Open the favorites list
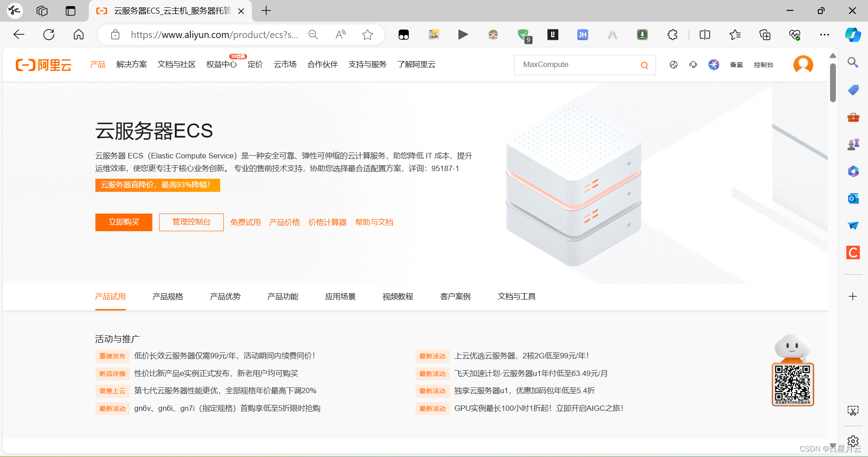This screenshot has height=457, width=868. point(735,35)
